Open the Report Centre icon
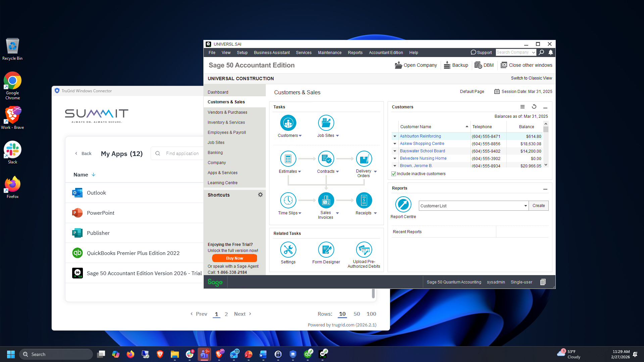Screen dimensions: 644x362 403,205
